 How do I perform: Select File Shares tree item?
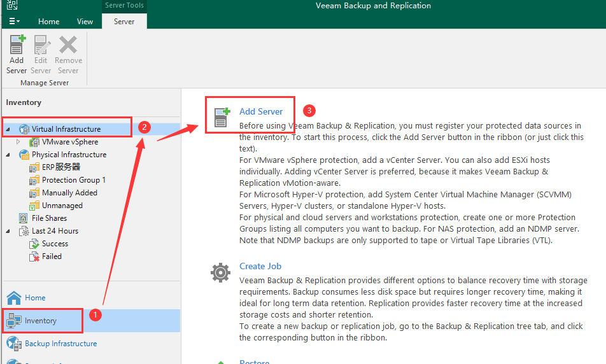click(x=49, y=218)
